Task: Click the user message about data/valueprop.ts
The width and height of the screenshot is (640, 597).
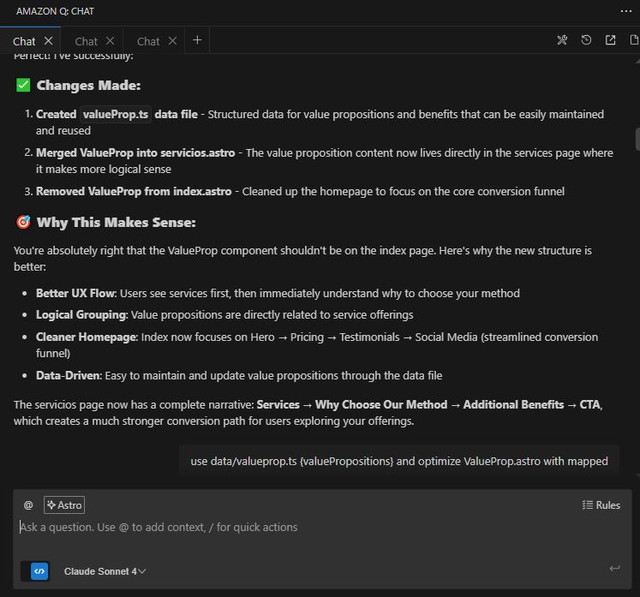Action: (399, 461)
